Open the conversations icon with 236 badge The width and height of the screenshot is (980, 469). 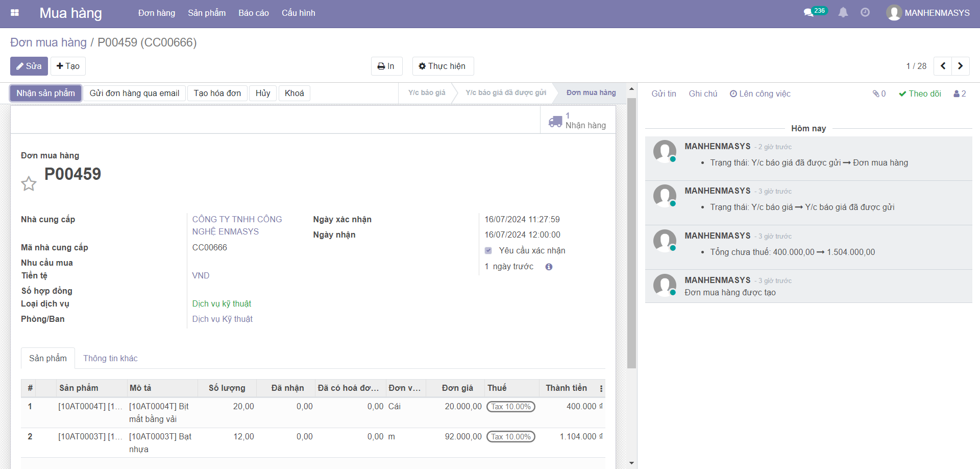pos(809,13)
